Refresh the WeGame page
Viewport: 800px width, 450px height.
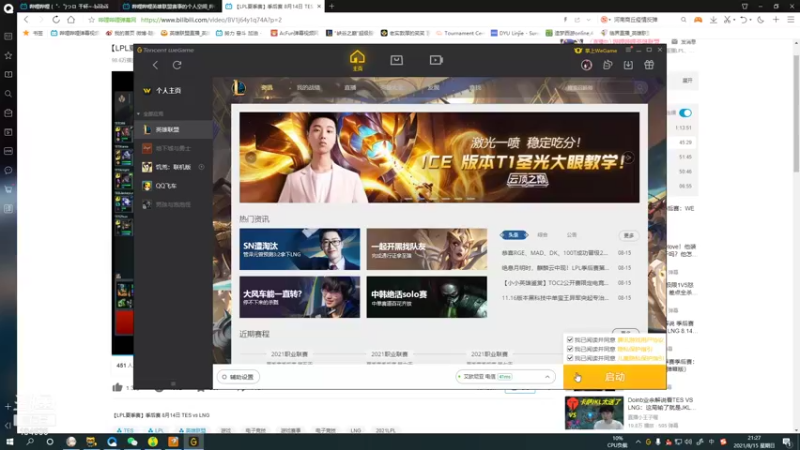point(177,65)
